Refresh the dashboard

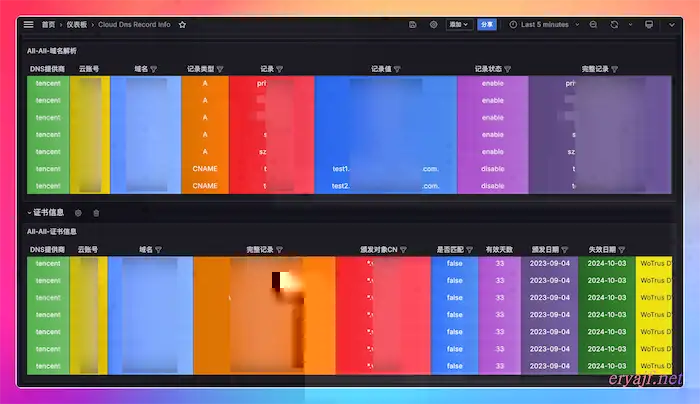pos(614,25)
